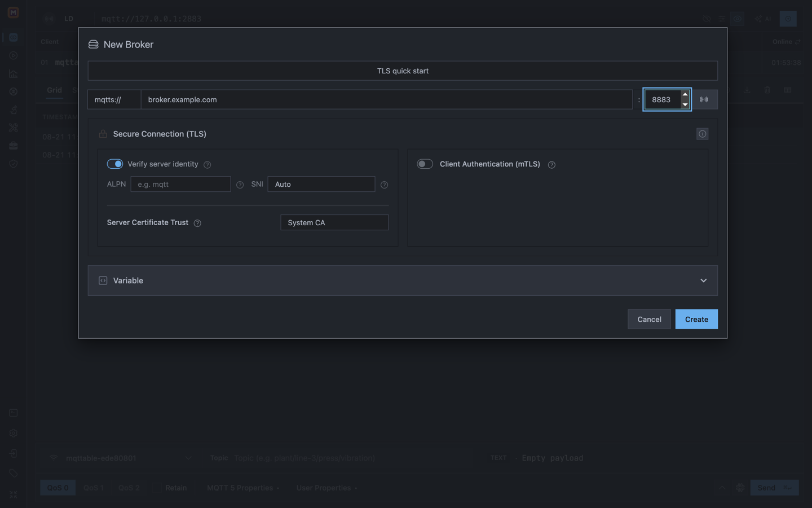The image size is (812, 508).
Task: Toggle the Verify server identity switch
Action: (x=115, y=164)
